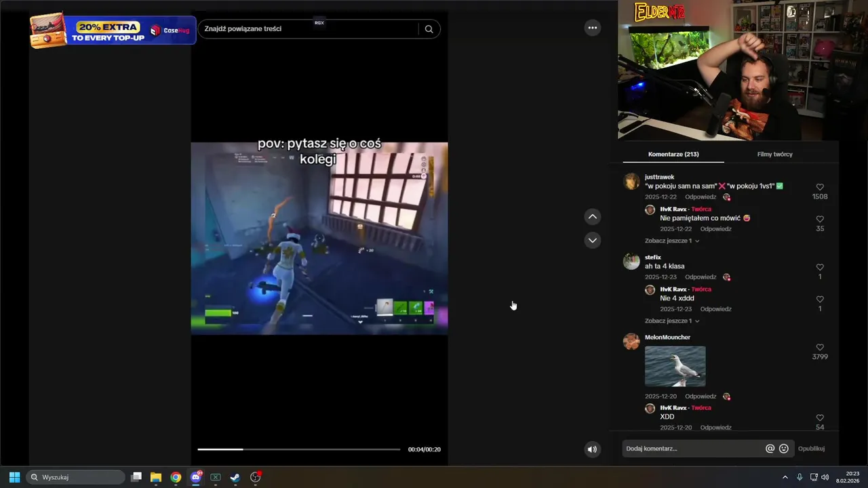
Task: Switch to the Filmy twórcy tab
Action: click(774, 155)
